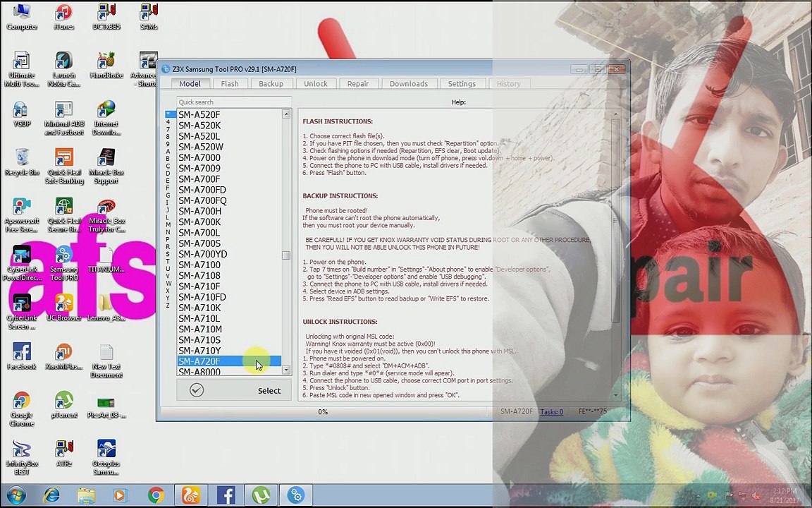Viewport: 812px width, 508px height.
Task: Go to the Downloads tab
Action: 409,83
